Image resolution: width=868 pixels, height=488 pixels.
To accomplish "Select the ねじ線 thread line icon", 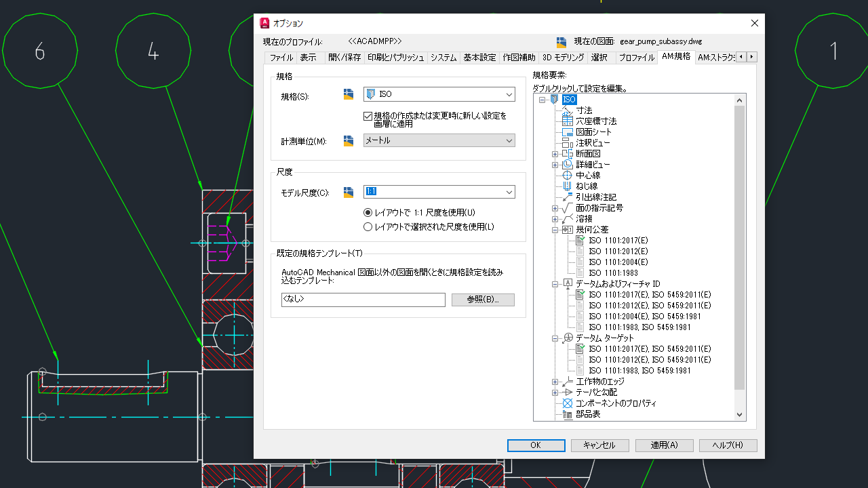I will pyautogui.click(x=568, y=186).
